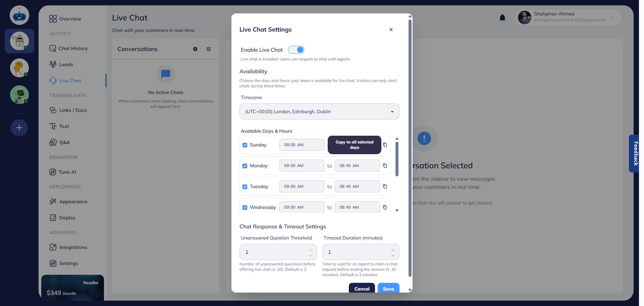Add a new chatbot with the plus button

coord(19,127)
